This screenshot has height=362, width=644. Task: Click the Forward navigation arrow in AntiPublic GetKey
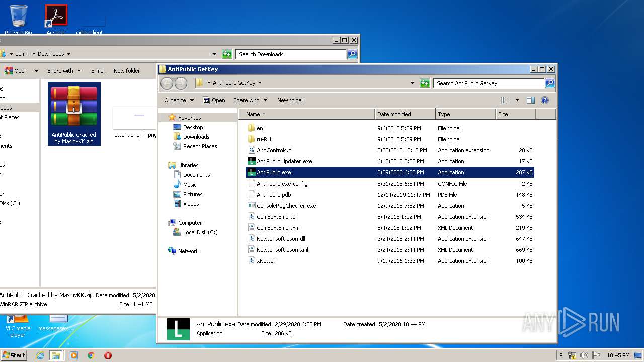pos(181,83)
